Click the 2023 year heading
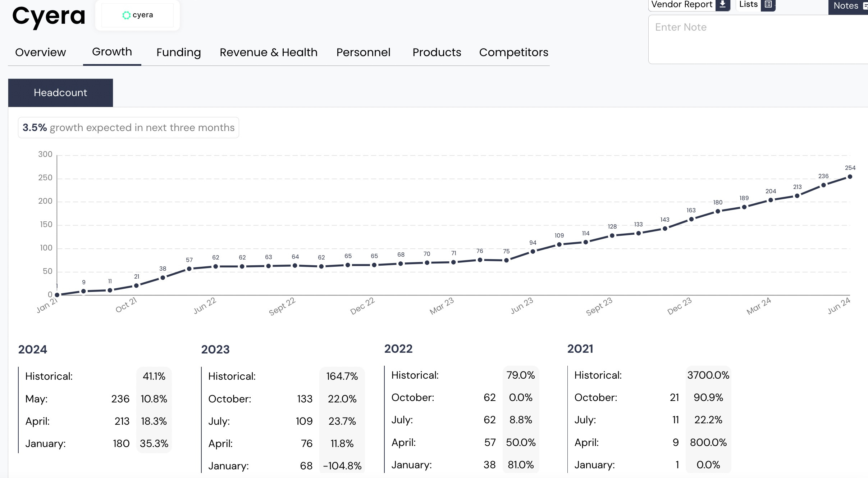Screen dimensions: 868x478 (x=215, y=350)
